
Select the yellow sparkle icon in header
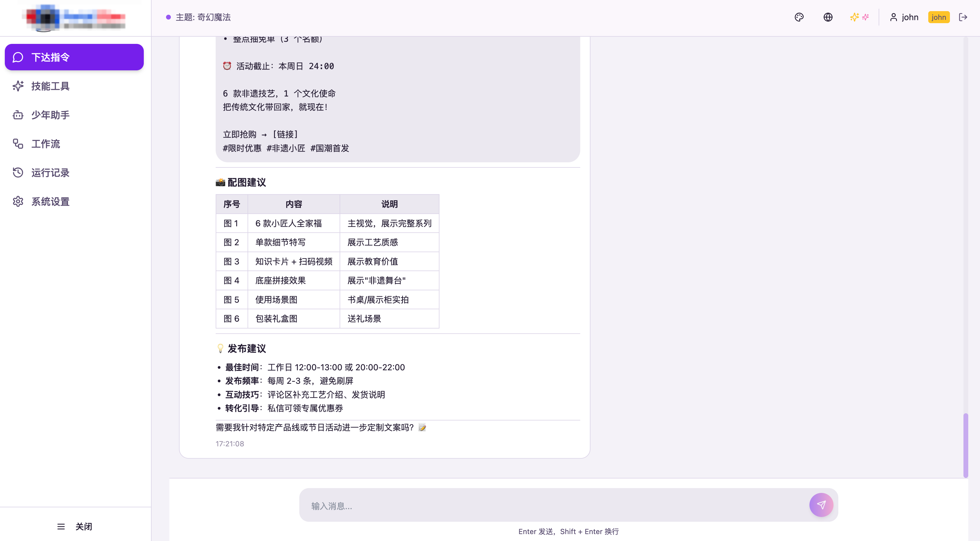click(x=854, y=17)
